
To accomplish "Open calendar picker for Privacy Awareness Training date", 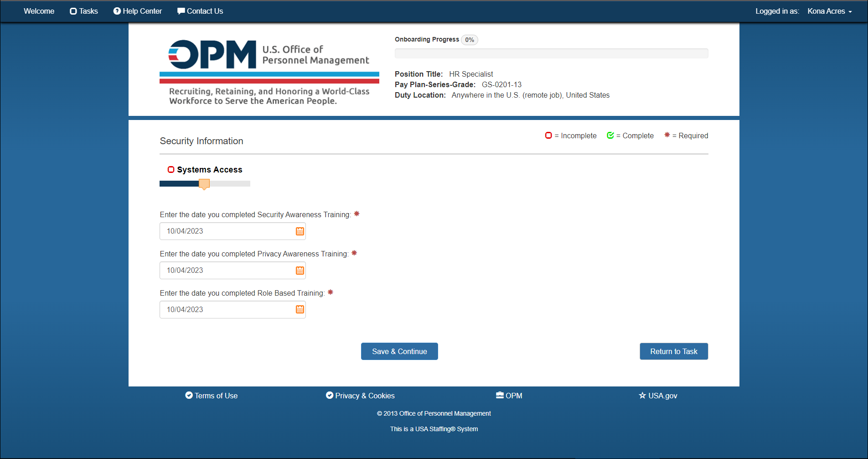I will click(x=300, y=271).
